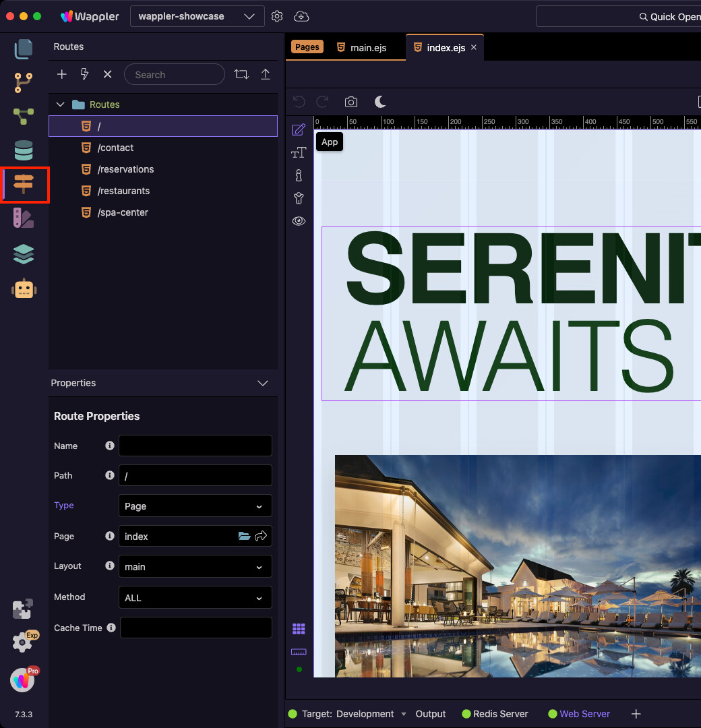Viewport: 701px width, 728px height.
Task: Open project settings gear icon
Action: tap(277, 16)
